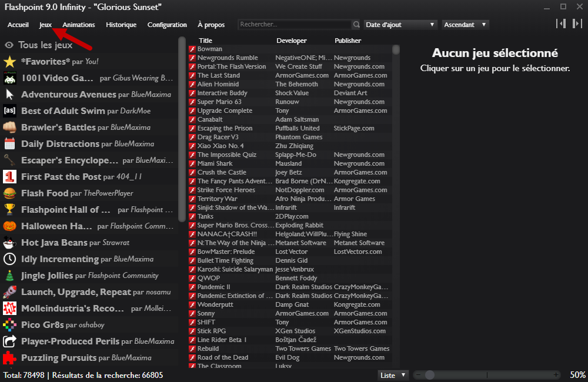Open the Daily Distractions playlist
The width and height of the screenshot is (588, 382).
tap(89, 144)
